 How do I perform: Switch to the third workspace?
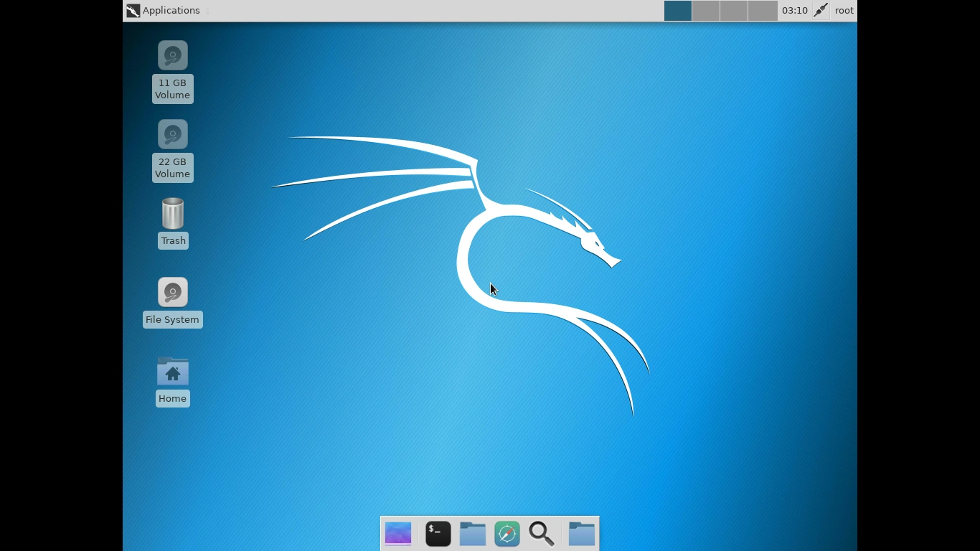[x=734, y=11]
